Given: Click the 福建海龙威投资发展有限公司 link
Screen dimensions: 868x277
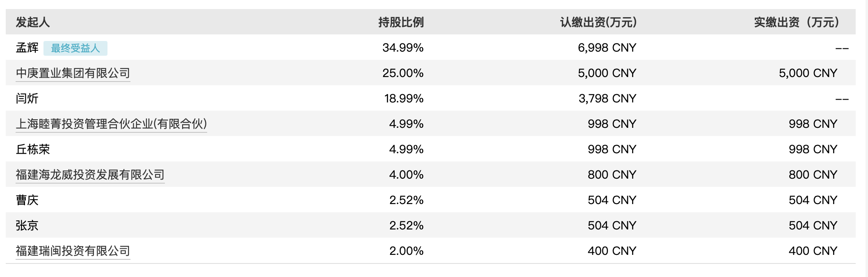Looking at the screenshot, I should click(90, 175).
